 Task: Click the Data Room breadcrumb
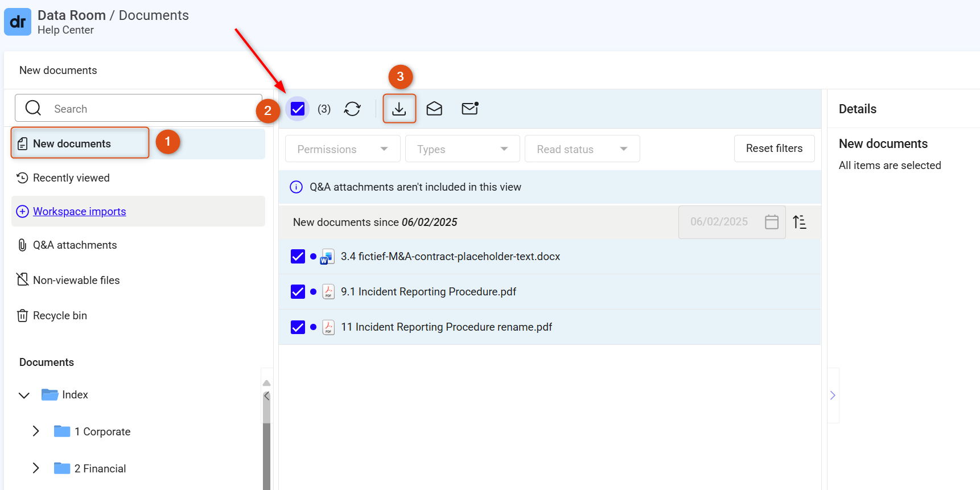click(72, 15)
